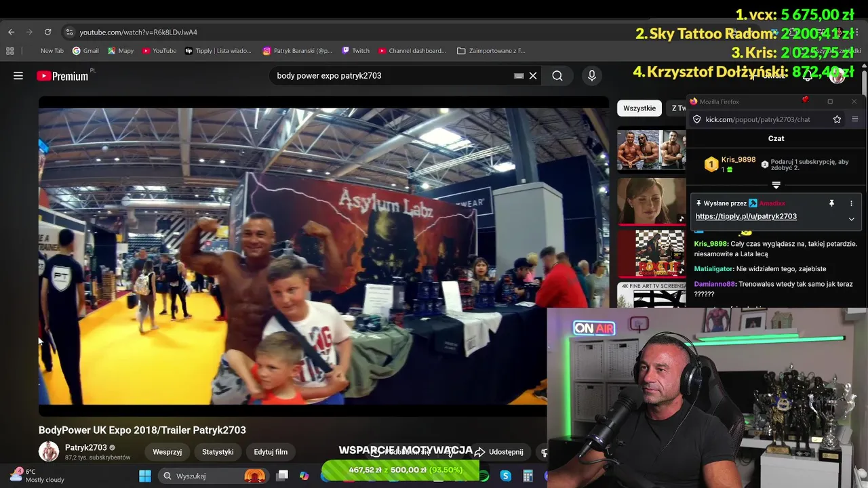
Task: Click Edytuj film button
Action: click(x=271, y=452)
